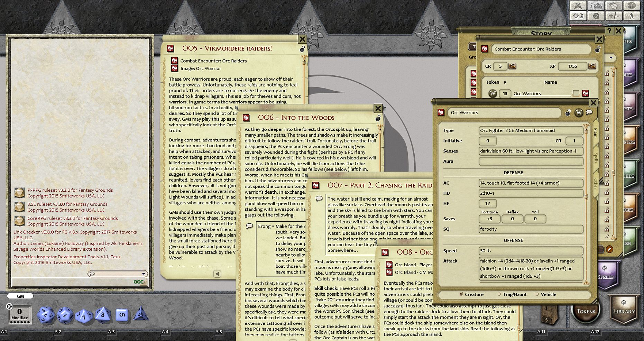This screenshot has width=644, height=341.
Task: Click the heading "006 - Into the Woods"
Action: click(296, 118)
